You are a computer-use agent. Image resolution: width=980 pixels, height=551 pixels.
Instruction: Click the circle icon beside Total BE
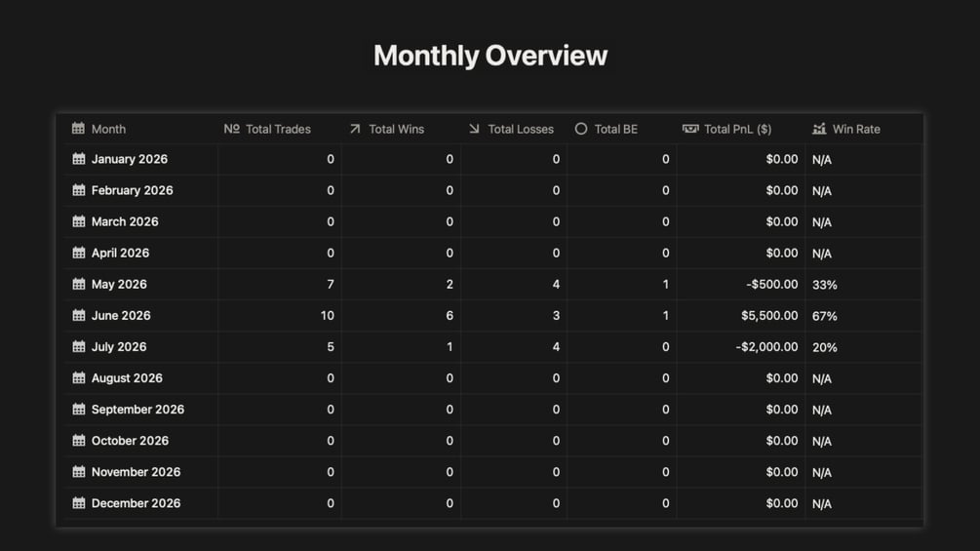click(581, 129)
